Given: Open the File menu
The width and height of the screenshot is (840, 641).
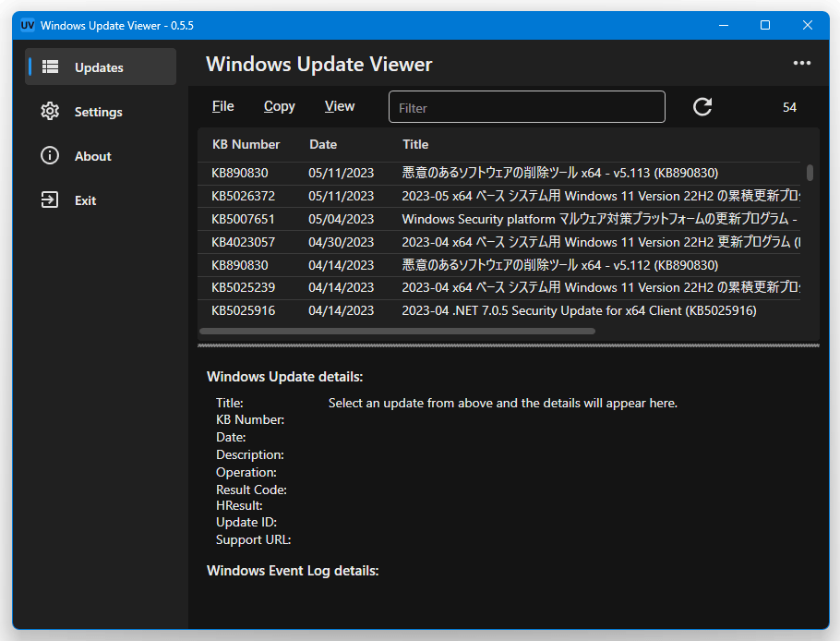Looking at the screenshot, I should click(222, 106).
